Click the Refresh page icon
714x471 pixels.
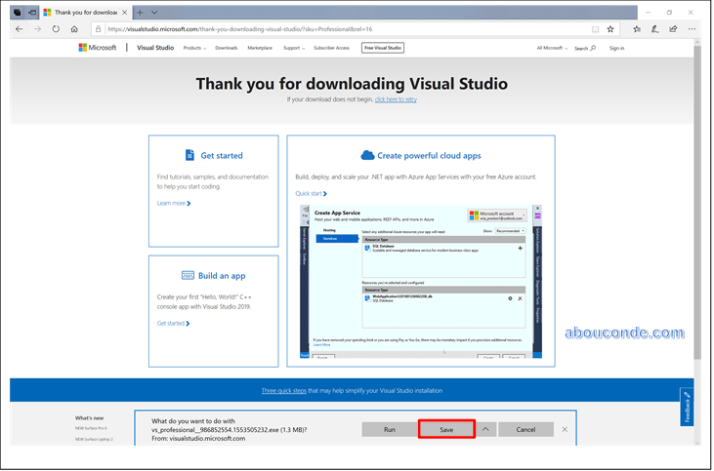coord(56,29)
